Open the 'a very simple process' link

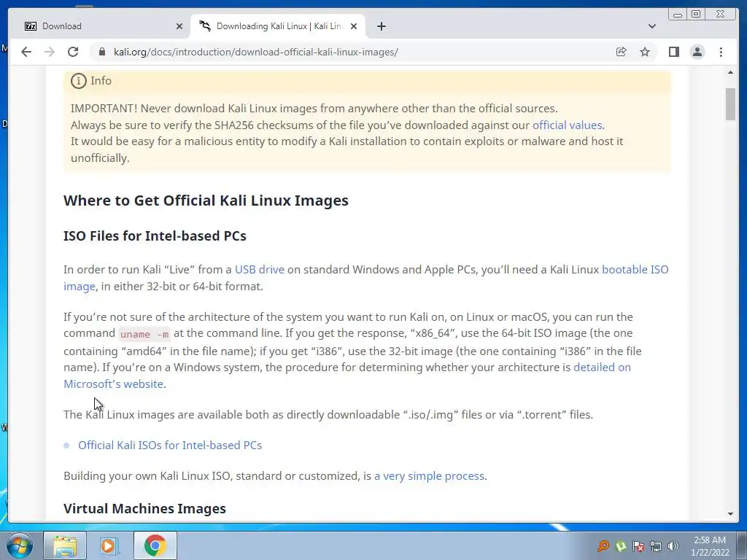click(x=429, y=475)
